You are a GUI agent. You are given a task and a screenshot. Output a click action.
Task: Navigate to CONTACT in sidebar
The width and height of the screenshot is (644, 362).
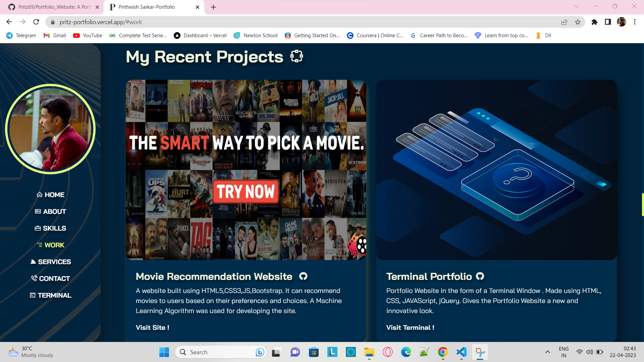51,279
